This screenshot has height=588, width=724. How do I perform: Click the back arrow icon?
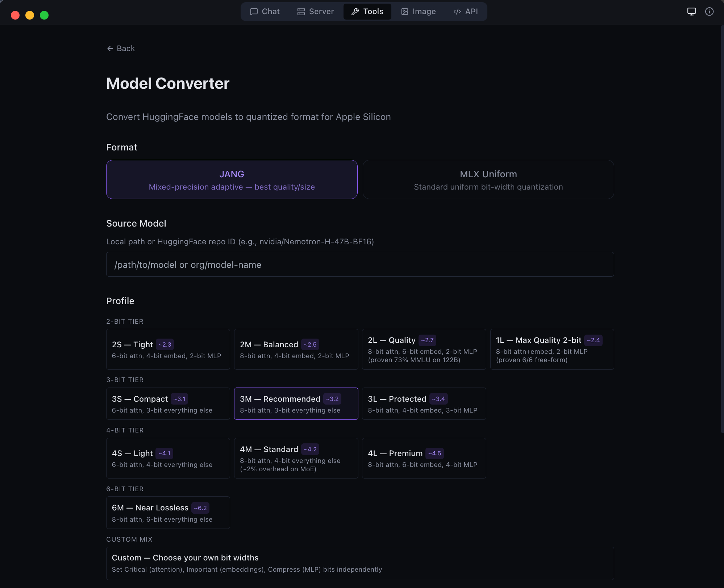111,48
